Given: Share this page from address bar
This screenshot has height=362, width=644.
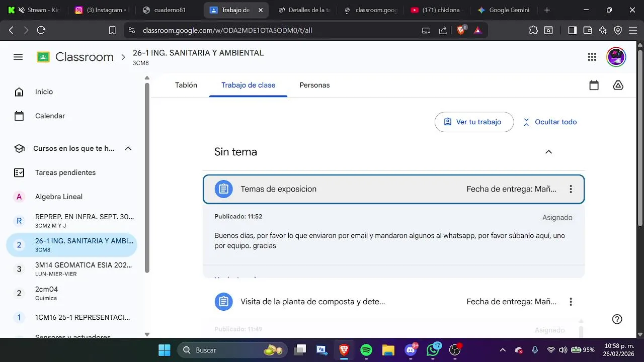Looking at the screenshot, I should coord(443,30).
